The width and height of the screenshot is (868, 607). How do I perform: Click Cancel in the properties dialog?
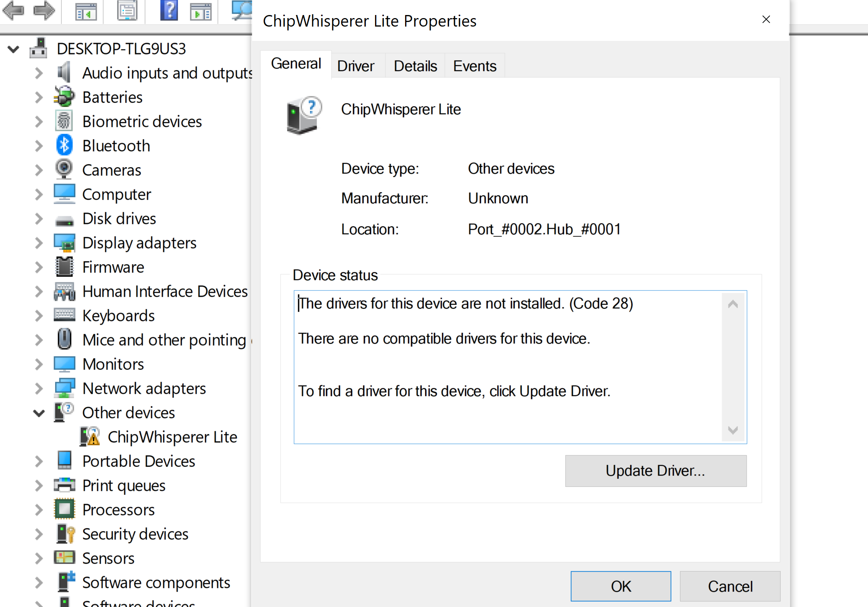click(x=730, y=586)
